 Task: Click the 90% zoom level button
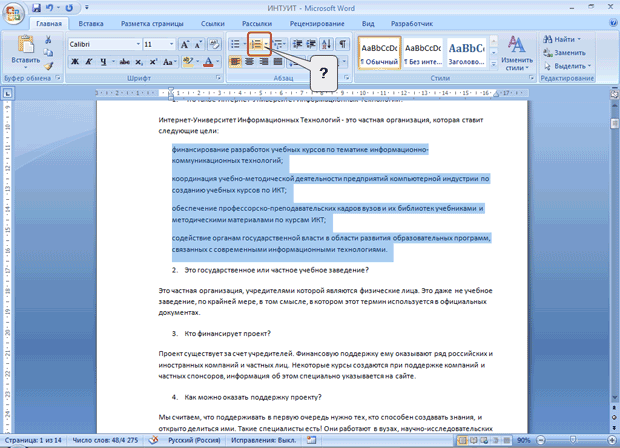pos(524,440)
